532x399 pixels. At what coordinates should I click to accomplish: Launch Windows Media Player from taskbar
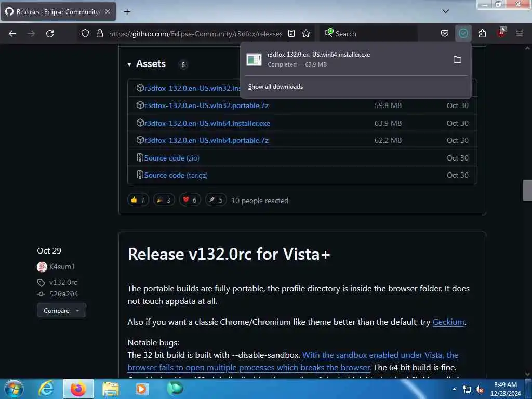(x=142, y=389)
